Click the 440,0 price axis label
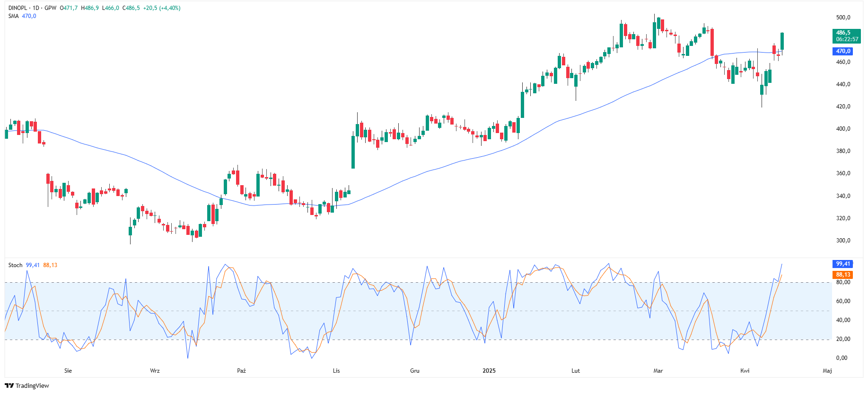Image resolution: width=868 pixels, height=394 pixels. [x=843, y=84]
